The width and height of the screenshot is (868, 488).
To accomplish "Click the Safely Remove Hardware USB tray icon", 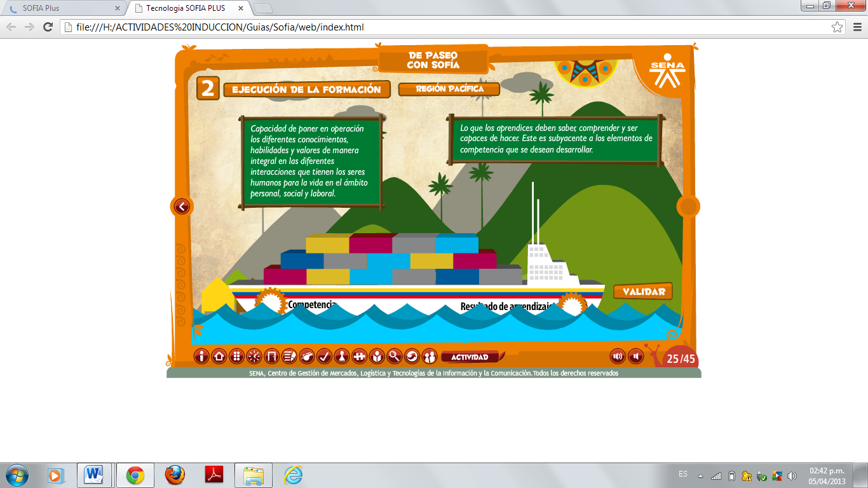I will [761, 475].
